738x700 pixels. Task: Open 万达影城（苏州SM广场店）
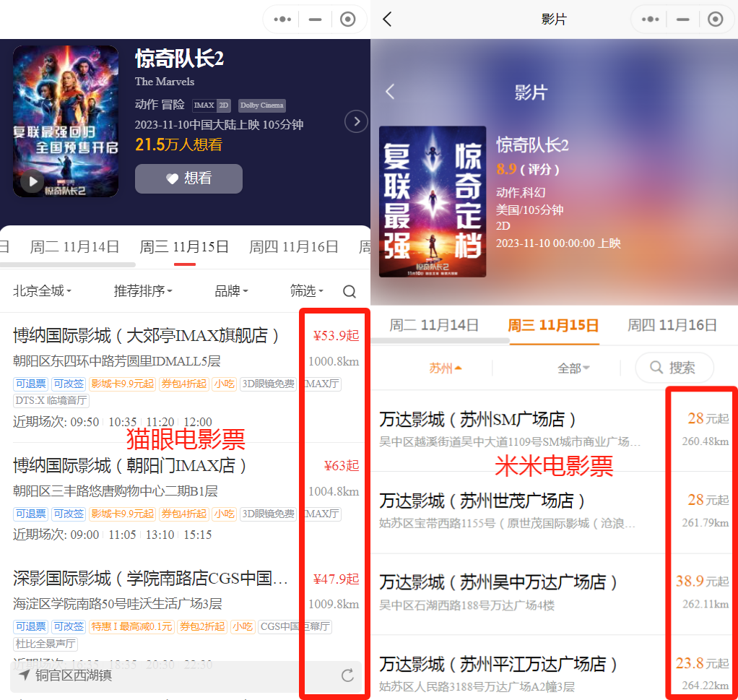(477, 419)
